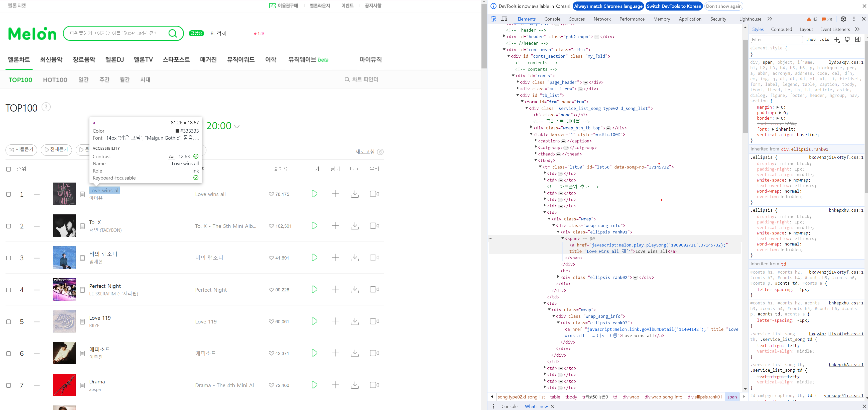The width and height of the screenshot is (868, 410).
Task: Check the checkbox for rank 3 song
Action: tap(9, 258)
